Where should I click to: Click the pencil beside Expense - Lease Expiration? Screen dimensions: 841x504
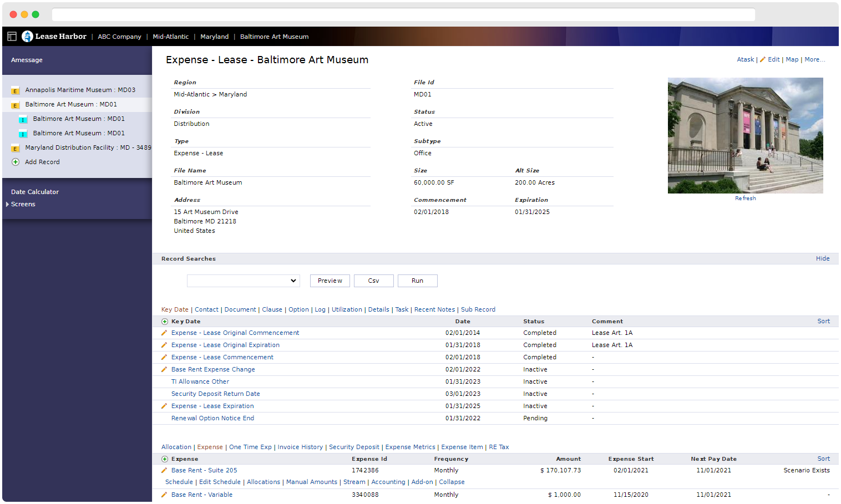click(x=163, y=405)
